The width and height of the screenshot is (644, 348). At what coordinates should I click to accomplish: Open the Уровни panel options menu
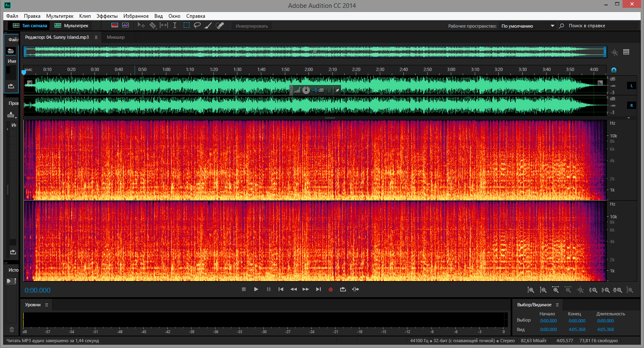(47, 305)
